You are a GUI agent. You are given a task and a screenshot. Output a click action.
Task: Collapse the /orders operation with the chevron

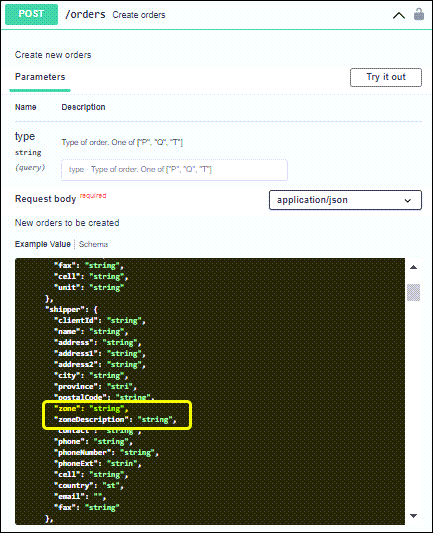(399, 16)
